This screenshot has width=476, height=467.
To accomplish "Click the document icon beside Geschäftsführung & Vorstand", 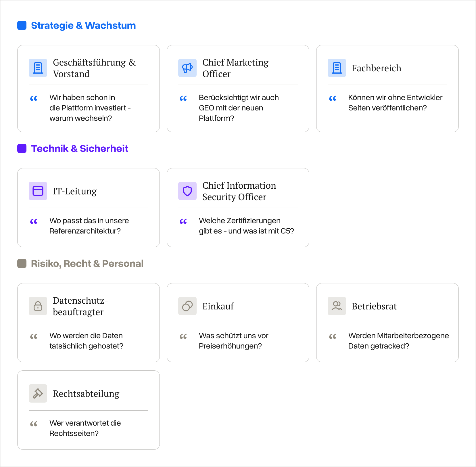I will 38,68.
